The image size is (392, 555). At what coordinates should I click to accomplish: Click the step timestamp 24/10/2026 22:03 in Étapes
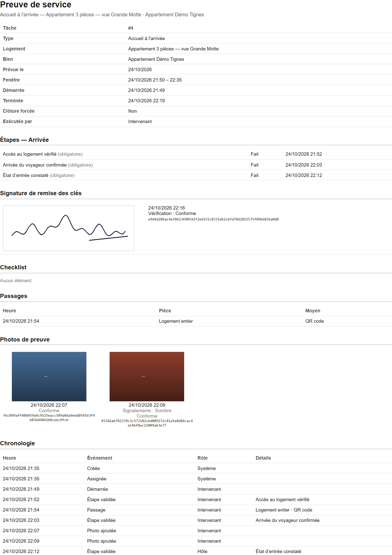pyautogui.click(x=304, y=165)
